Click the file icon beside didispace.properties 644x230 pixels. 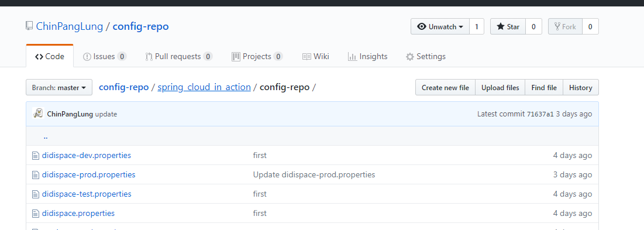pos(36,214)
